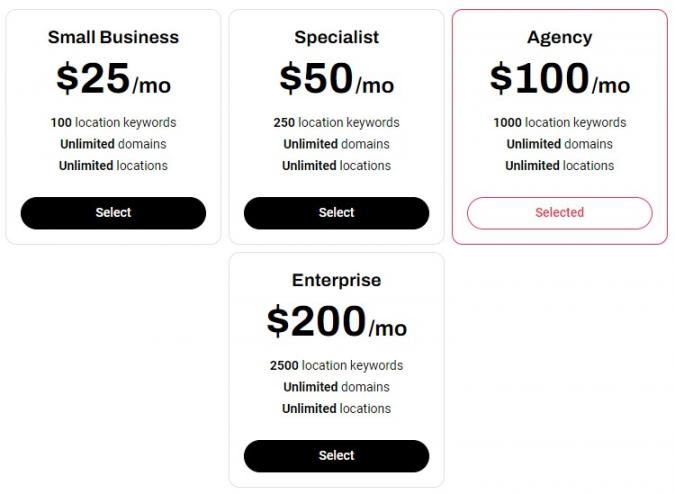
Task: Click the Agency plan heading
Action: [x=559, y=38]
